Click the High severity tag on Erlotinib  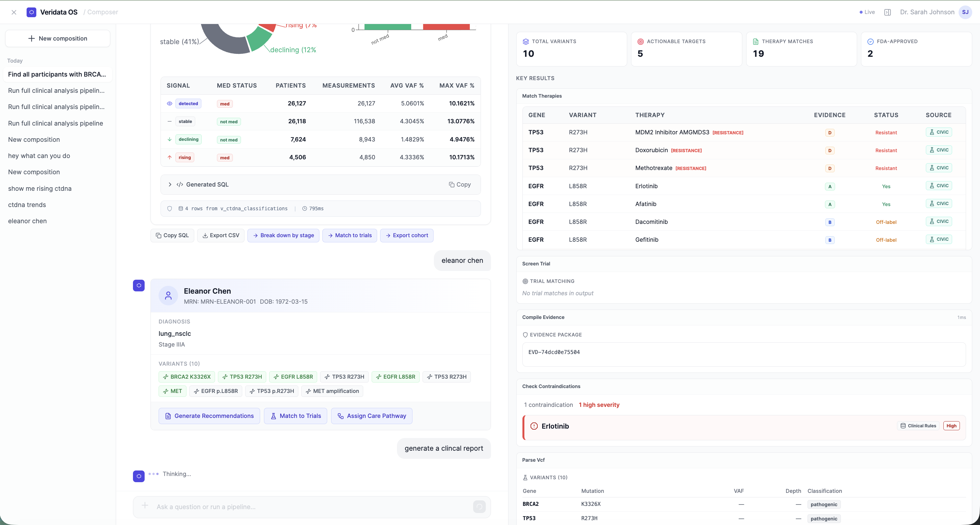point(951,426)
